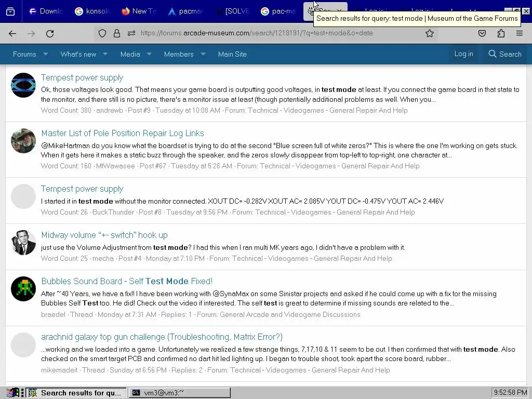
Task: Expand the Members dropdown arrow
Action: tap(203, 54)
